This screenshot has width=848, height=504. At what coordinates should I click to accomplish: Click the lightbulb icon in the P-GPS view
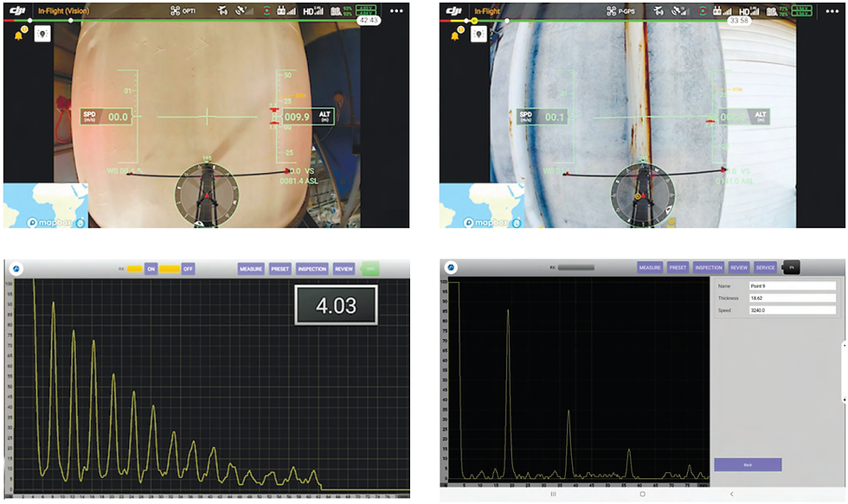coord(479,35)
